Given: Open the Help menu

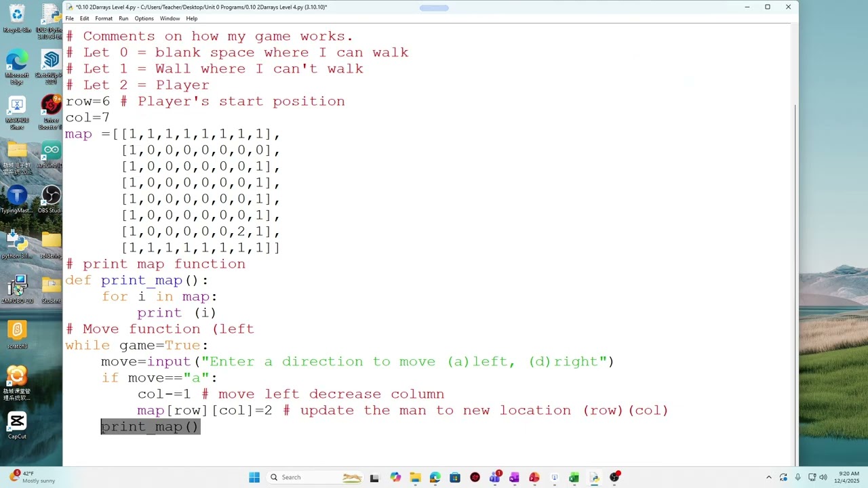Looking at the screenshot, I should pos(192,18).
